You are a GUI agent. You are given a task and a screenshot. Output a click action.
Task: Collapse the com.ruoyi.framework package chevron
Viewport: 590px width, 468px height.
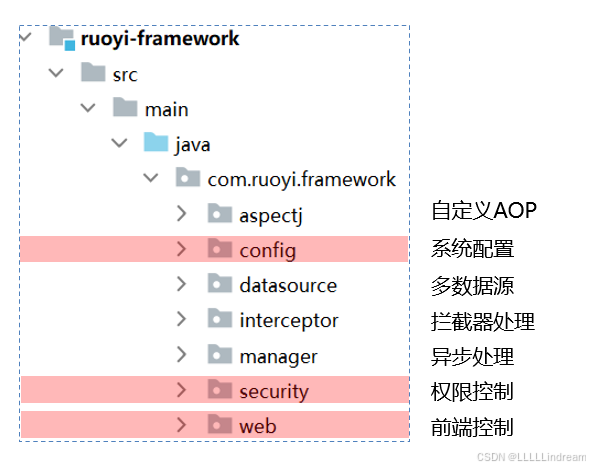[x=151, y=178]
